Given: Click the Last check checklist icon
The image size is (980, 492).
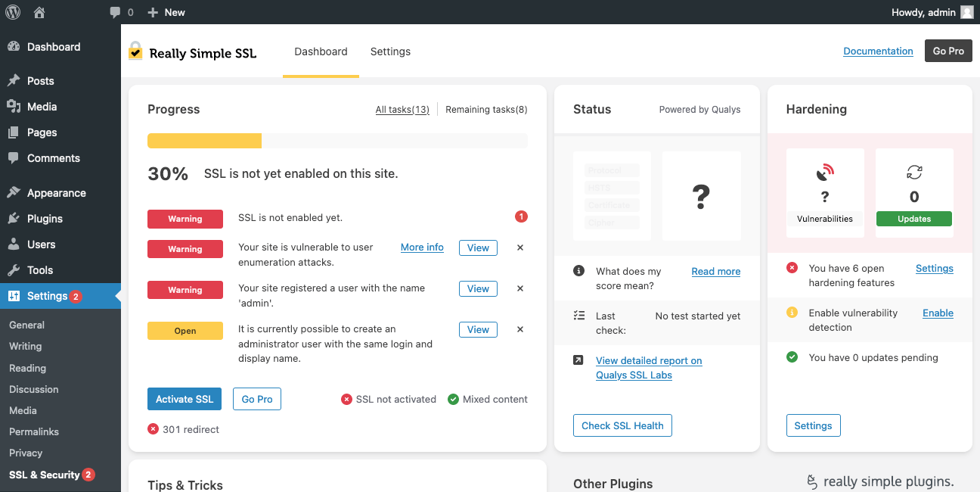Looking at the screenshot, I should 578,316.
